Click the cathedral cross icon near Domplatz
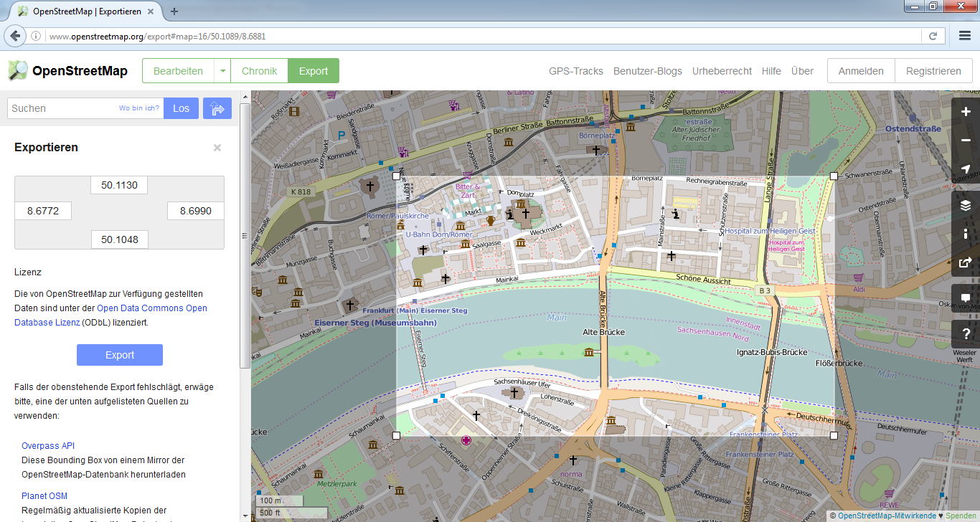 coord(525,214)
